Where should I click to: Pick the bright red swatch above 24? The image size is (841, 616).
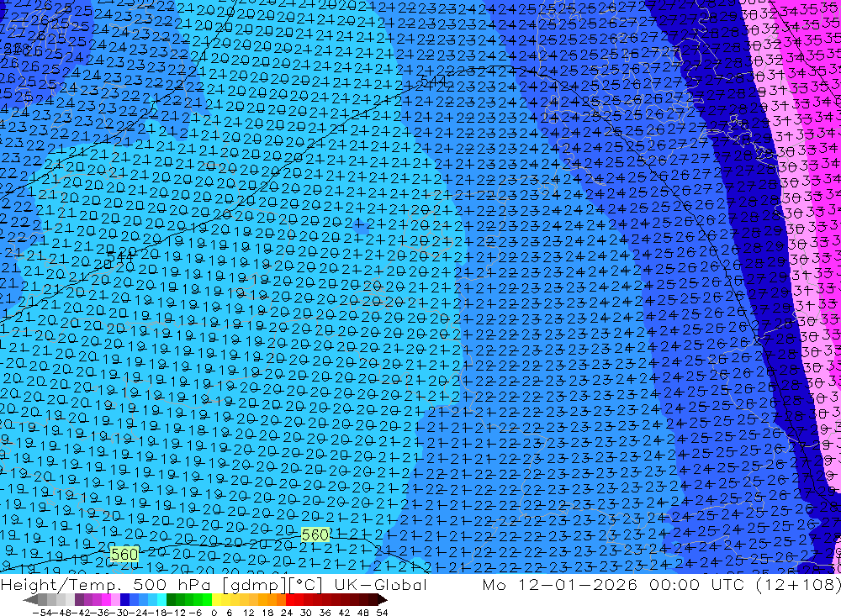click(290, 599)
